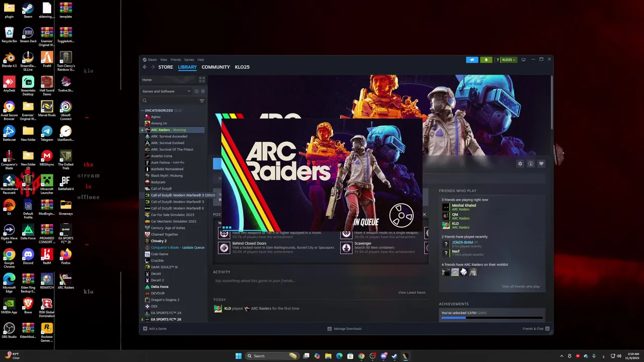Open Marvel Rivals desktop shortcut
Image resolution: width=644 pixels, height=362 pixels.
(47, 108)
